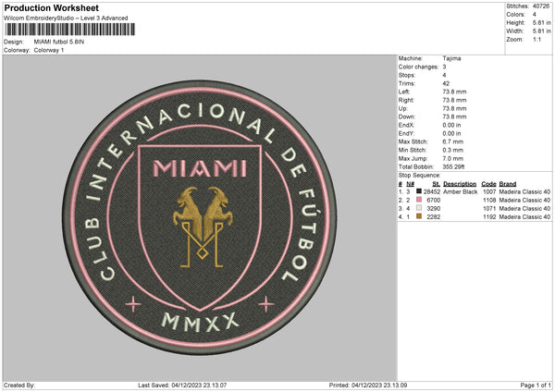Click thread code 1007
This screenshot has height=392, width=555.
489,191
